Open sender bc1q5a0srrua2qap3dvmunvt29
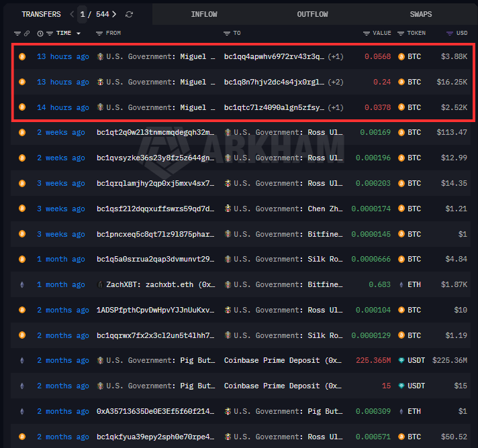Screen dimensions: 478x448 (x=156, y=259)
